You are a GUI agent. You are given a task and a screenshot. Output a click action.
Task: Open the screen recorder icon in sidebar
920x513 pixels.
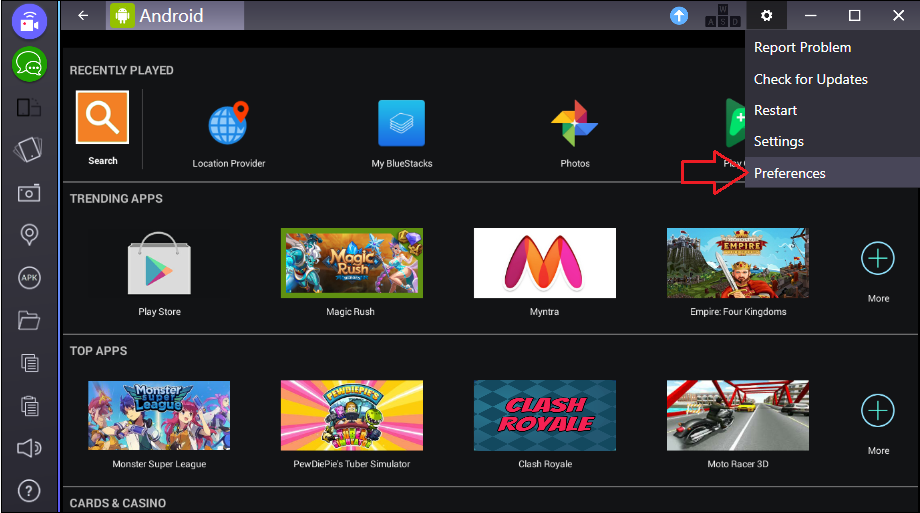point(29,21)
